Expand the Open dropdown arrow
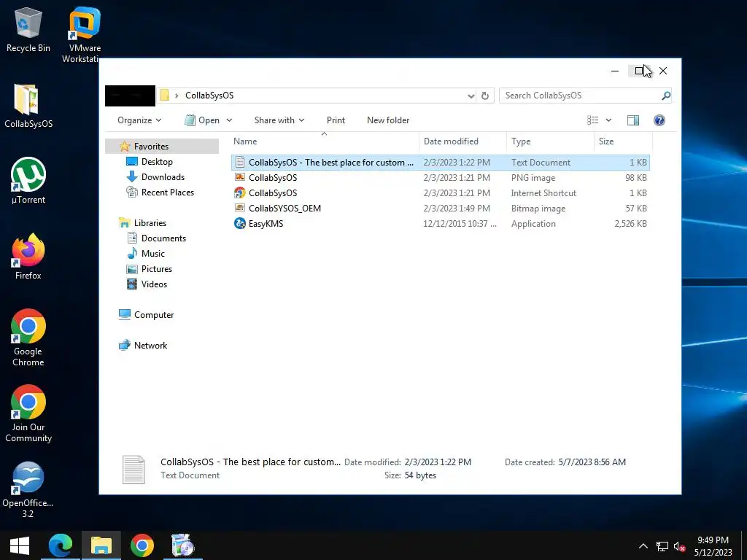This screenshot has width=747, height=560. tap(229, 120)
